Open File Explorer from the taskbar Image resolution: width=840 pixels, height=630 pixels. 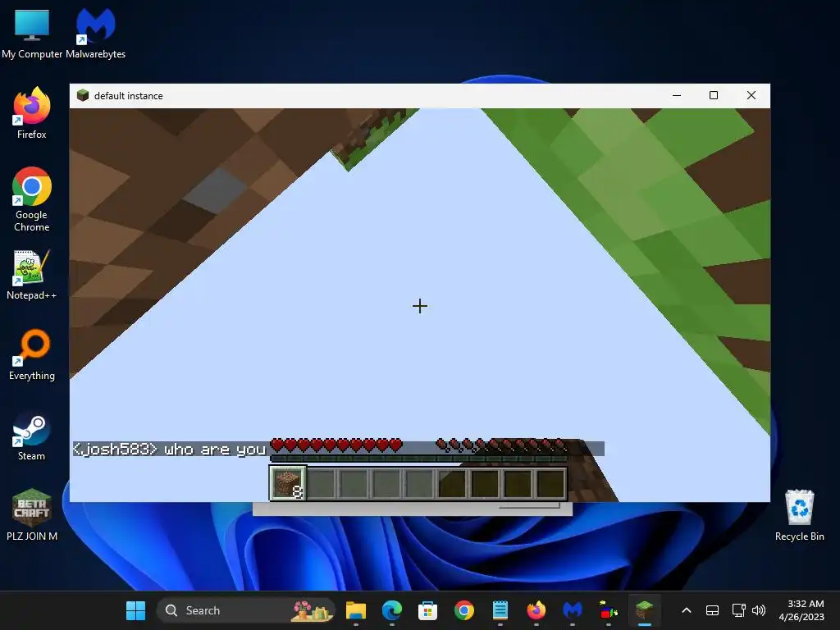[356, 610]
